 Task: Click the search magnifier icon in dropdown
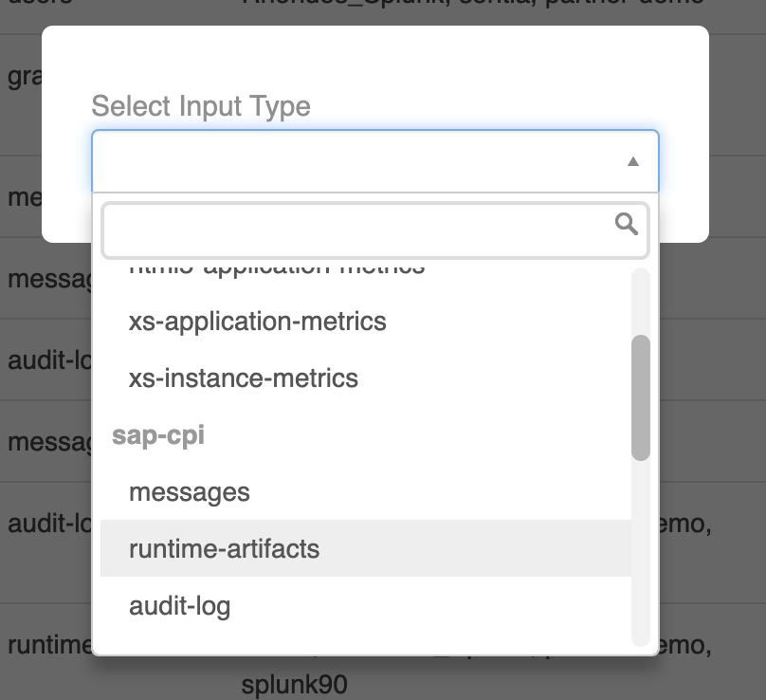click(626, 224)
